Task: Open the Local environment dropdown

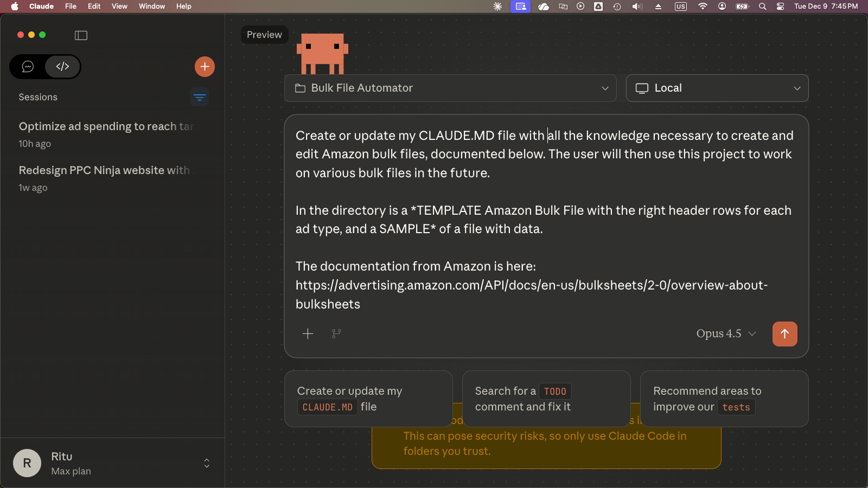Action: [x=717, y=88]
